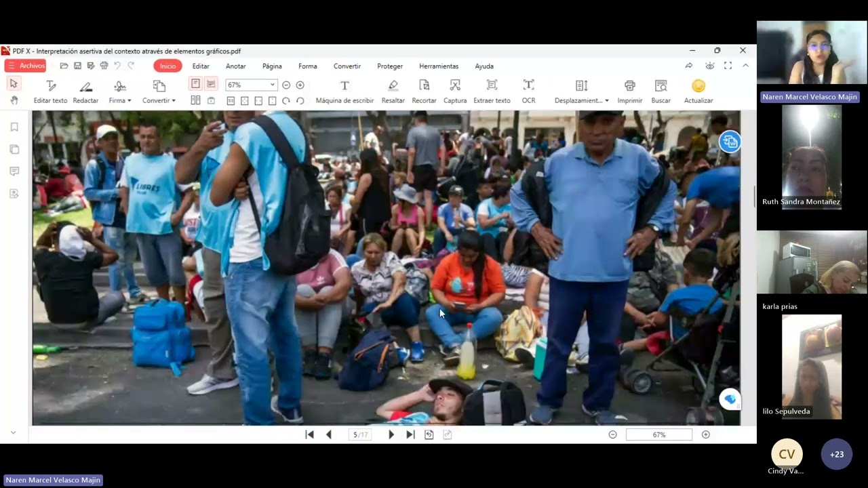The height and width of the screenshot is (488, 868).
Task: Click the Open folder icon in quick toolbar
Action: coord(64,66)
